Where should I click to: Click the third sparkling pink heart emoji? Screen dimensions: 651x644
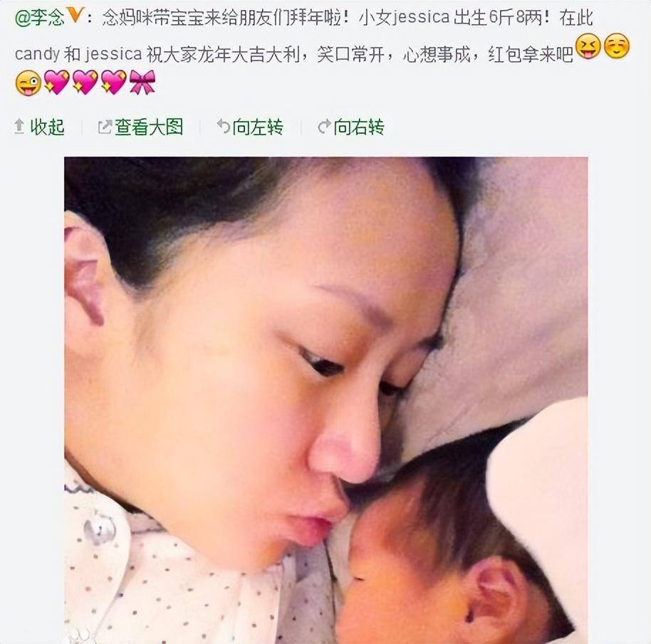[114, 82]
